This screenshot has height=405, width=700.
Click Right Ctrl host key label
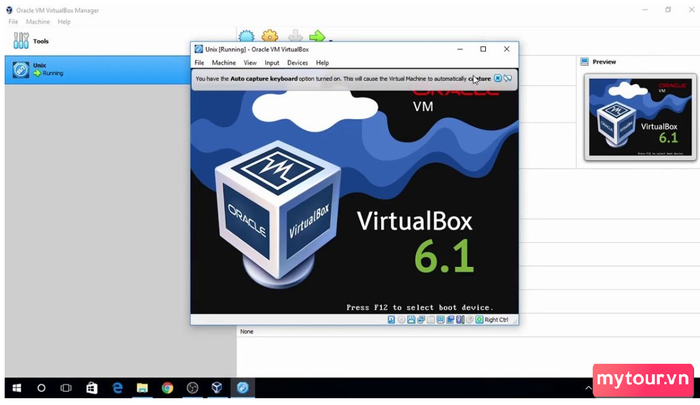point(496,320)
